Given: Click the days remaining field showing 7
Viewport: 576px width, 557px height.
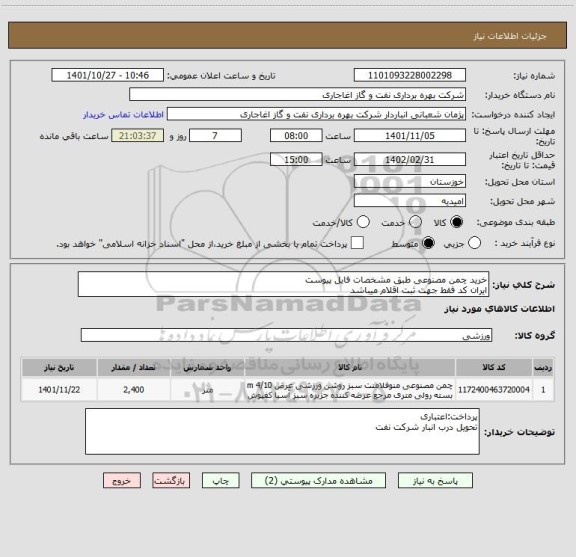Looking at the screenshot, I should (x=215, y=136).
